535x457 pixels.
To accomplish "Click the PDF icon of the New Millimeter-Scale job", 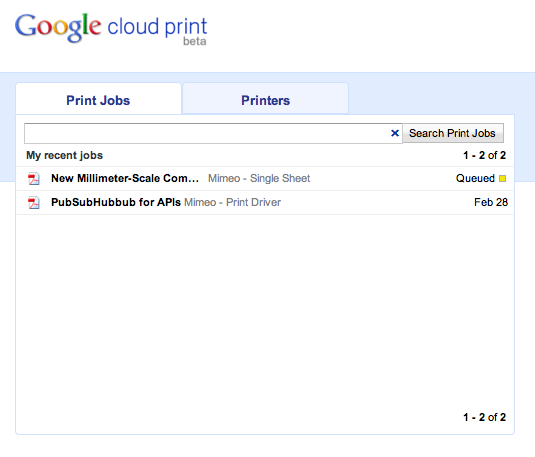I will tap(34, 178).
